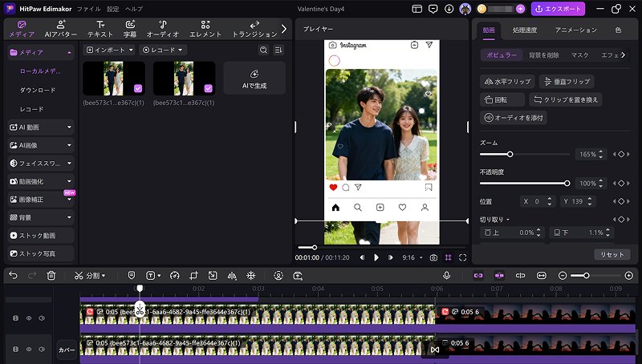Undo the last edit in timeline toolbar

click(x=13, y=276)
